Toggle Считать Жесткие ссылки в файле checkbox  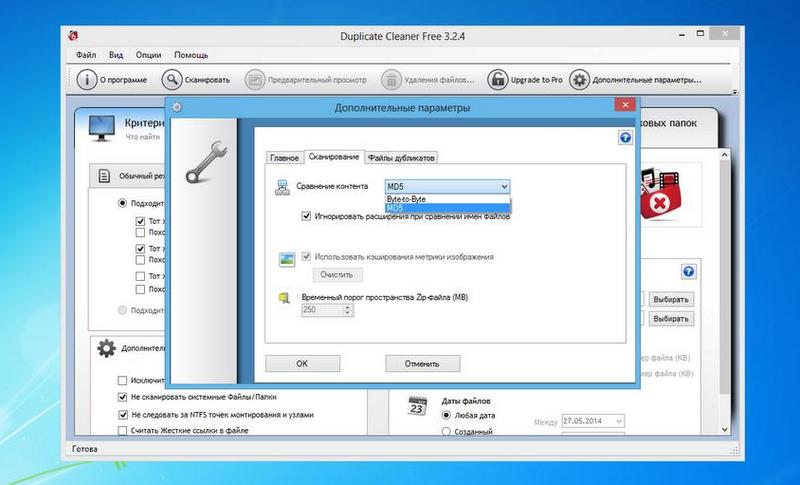(122, 430)
